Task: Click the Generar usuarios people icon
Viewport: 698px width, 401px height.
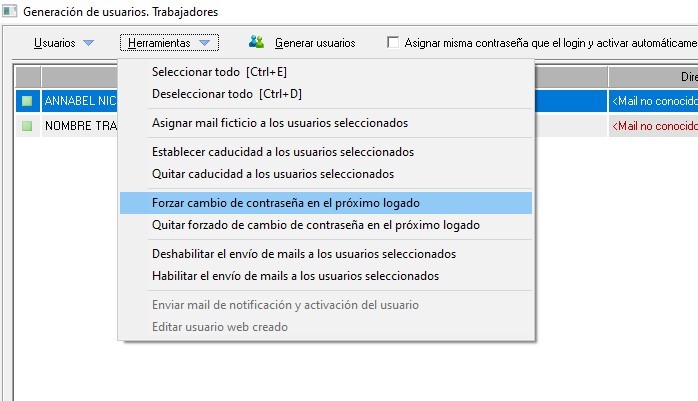Action: tap(256, 42)
